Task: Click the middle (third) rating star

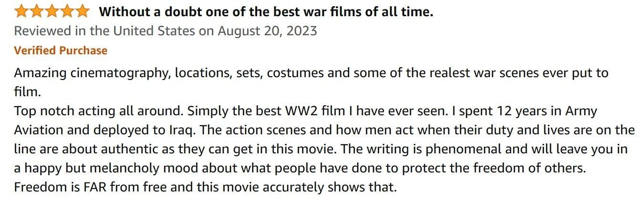Action: [x=52, y=11]
